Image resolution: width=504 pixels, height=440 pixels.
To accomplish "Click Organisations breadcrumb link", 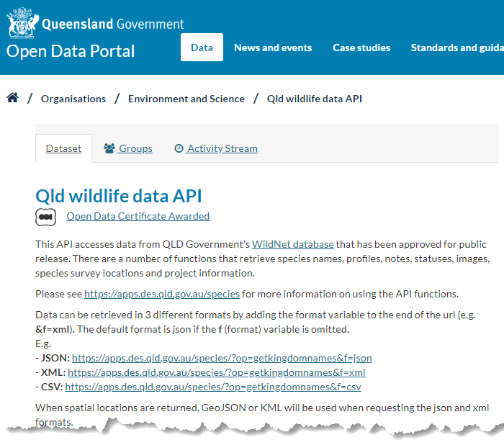I will tap(73, 99).
